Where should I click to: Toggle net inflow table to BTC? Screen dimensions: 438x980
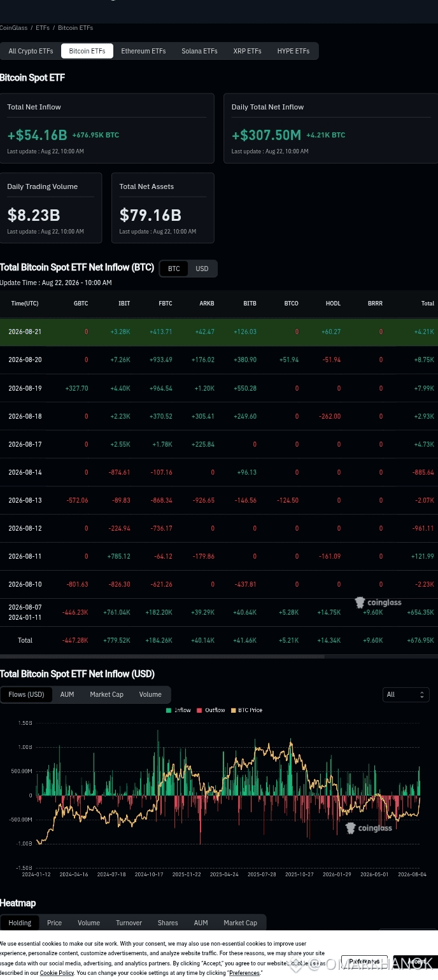(174, 269)
